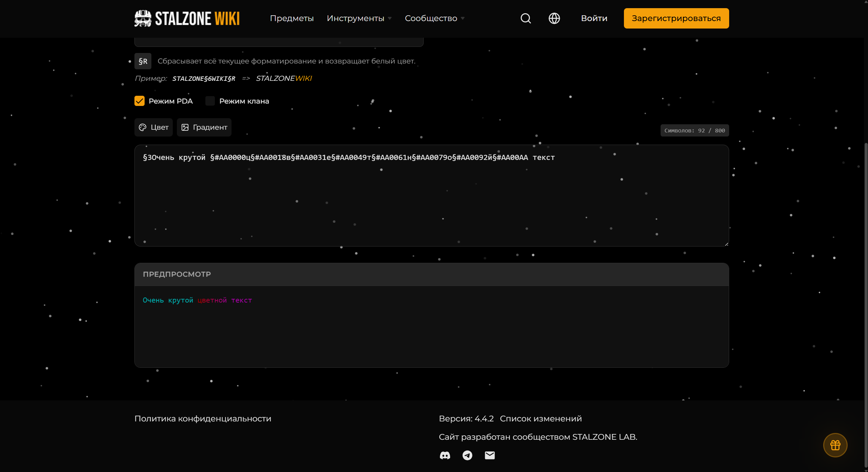Grab the textarea resize handle corner
This screenshot has width=868, height=472.
[x=726, y=244]
